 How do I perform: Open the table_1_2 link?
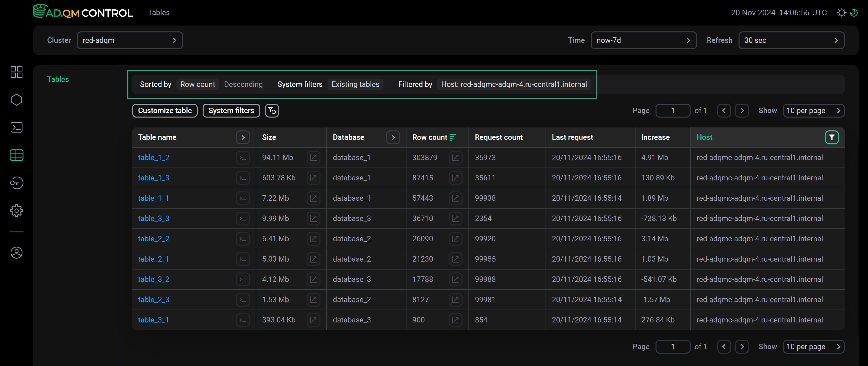(154, 158)
